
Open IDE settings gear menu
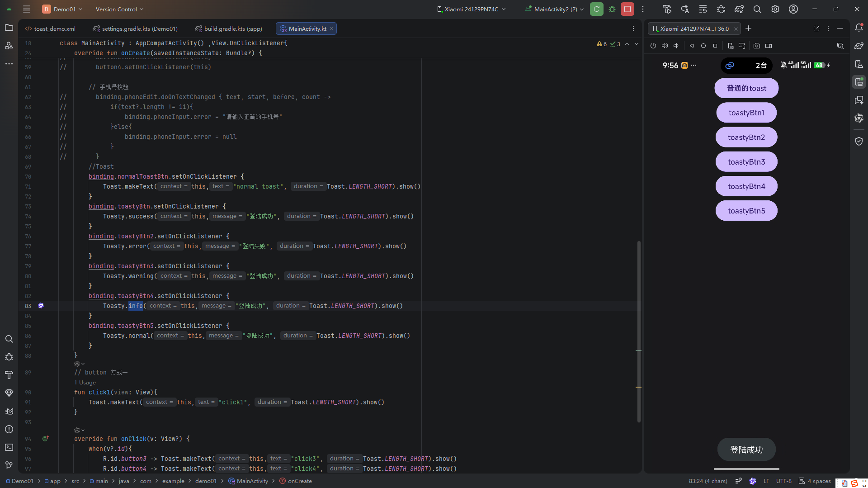pos(775,9)
